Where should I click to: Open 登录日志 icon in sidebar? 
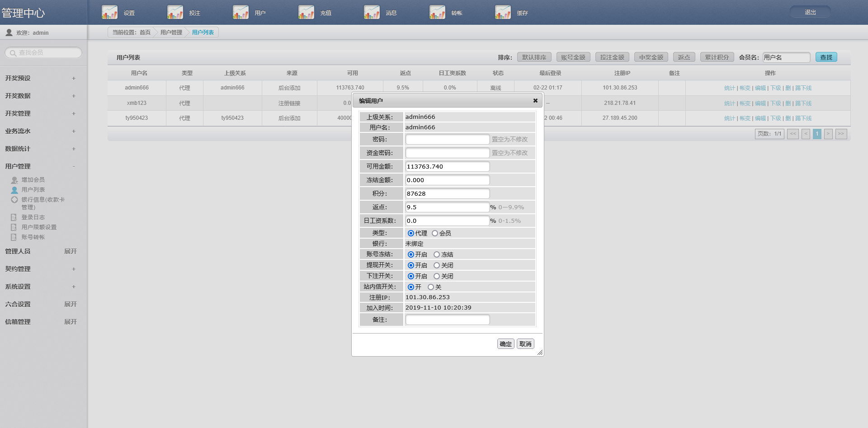click(x=14, y=217)
